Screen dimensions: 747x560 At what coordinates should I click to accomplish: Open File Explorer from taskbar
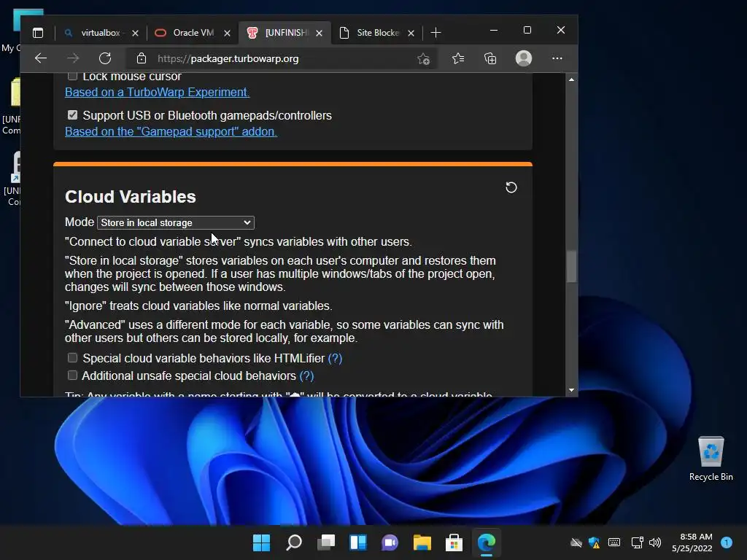point(422,542)
